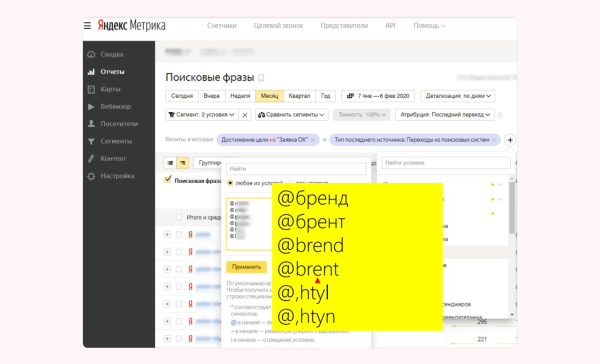Expand the first search phrase row
600x364 pixels.
[167, 235]
